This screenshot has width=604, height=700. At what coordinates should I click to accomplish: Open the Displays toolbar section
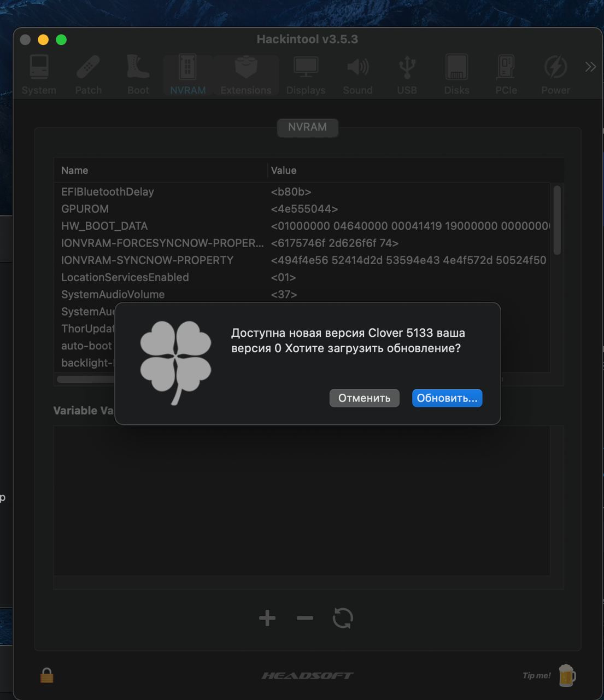pyautogui.click(x=306, y=75)
